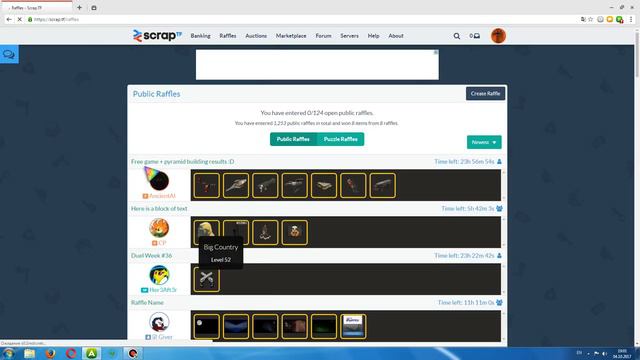Click the site search magnifier icon
Screen dimensions: 640x360
[457, 36]
